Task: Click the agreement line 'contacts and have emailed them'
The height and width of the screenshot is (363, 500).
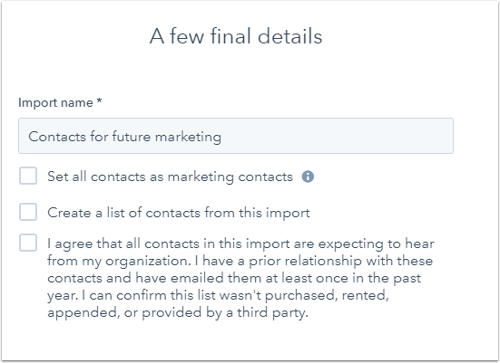Action: (234, 278)
